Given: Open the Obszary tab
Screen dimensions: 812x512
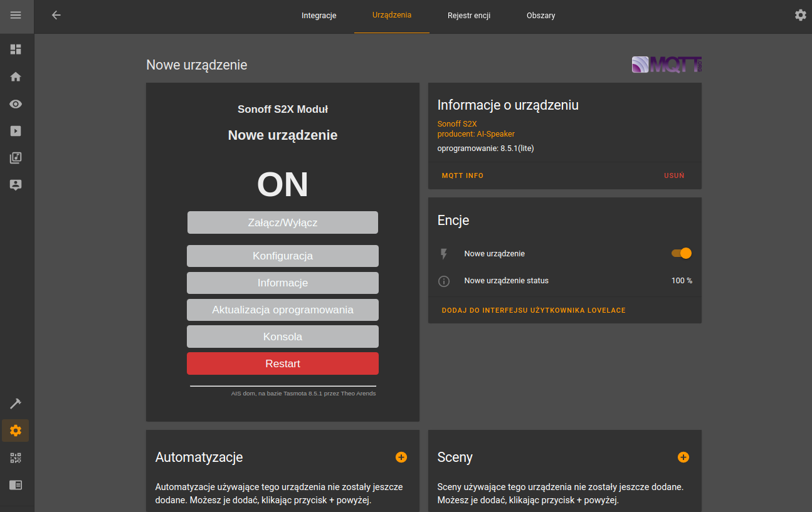Looking at the screenshot, I should click(x=540, y=15).
